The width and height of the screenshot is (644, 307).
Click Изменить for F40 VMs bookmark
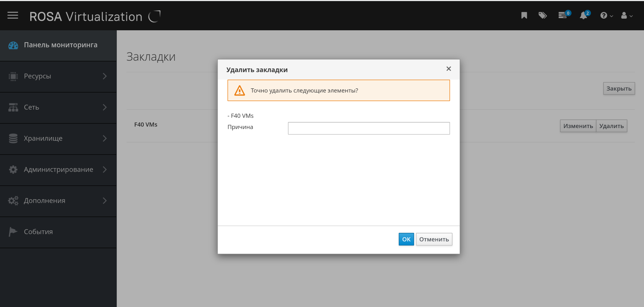tap(578, 126)
